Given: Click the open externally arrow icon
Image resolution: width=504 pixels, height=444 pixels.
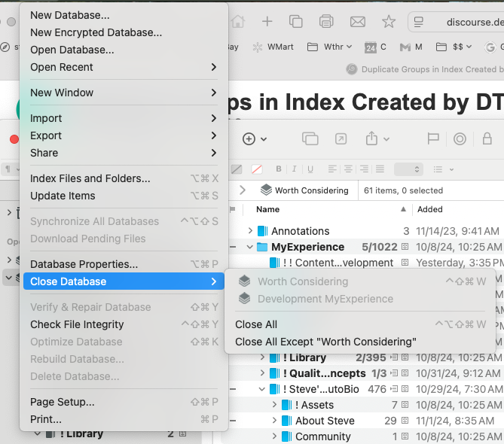Looking at the screenshot, I should pyautogui.click(x=341, y=138).
